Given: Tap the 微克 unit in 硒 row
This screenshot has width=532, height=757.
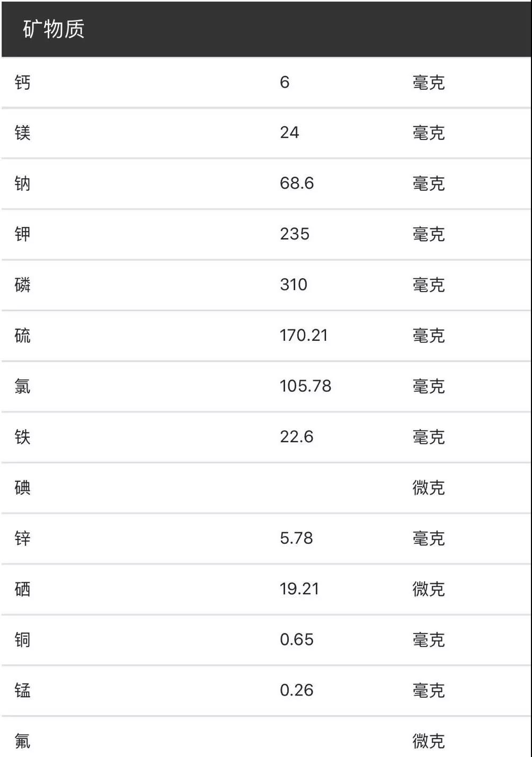Looking at the screenshot, I should 429,589.
